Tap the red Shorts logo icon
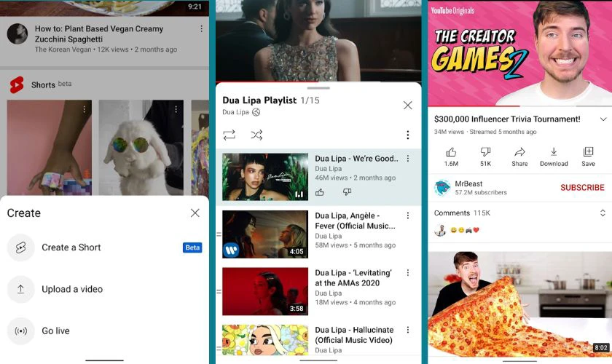The height and width of the screenshot is (364, 612). 17,84
